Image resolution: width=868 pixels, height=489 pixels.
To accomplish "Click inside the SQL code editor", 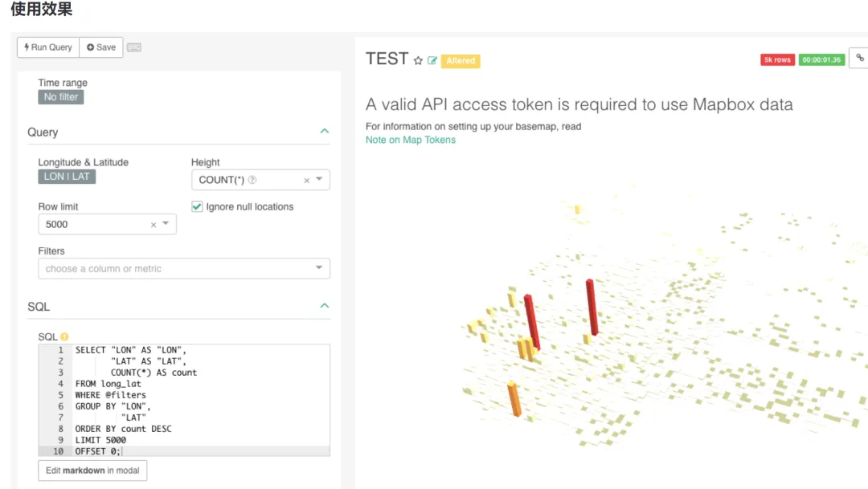I will 201,400.
